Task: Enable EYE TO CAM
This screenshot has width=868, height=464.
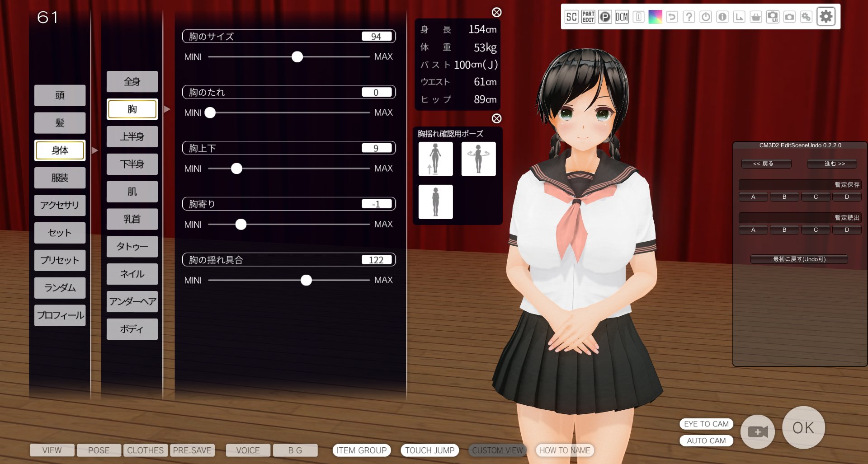Action: pos(706,424)
